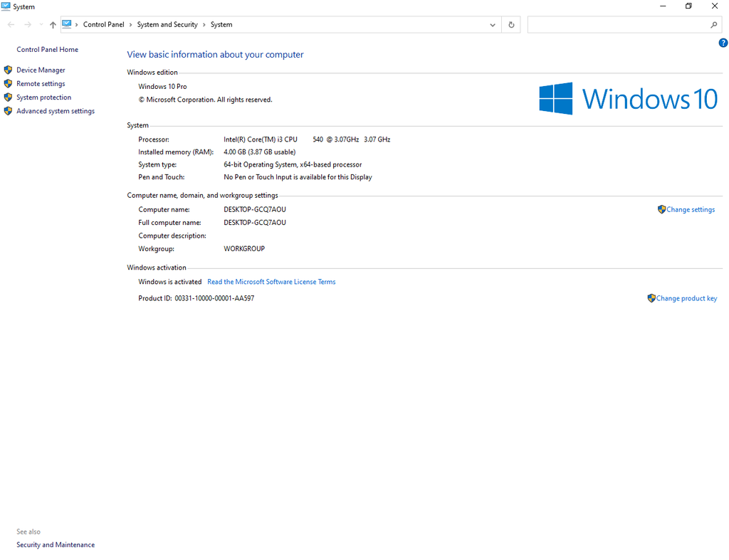Click View basic information about your computer heading
Screen dimensions: 729x560
(x=215, y=54)
